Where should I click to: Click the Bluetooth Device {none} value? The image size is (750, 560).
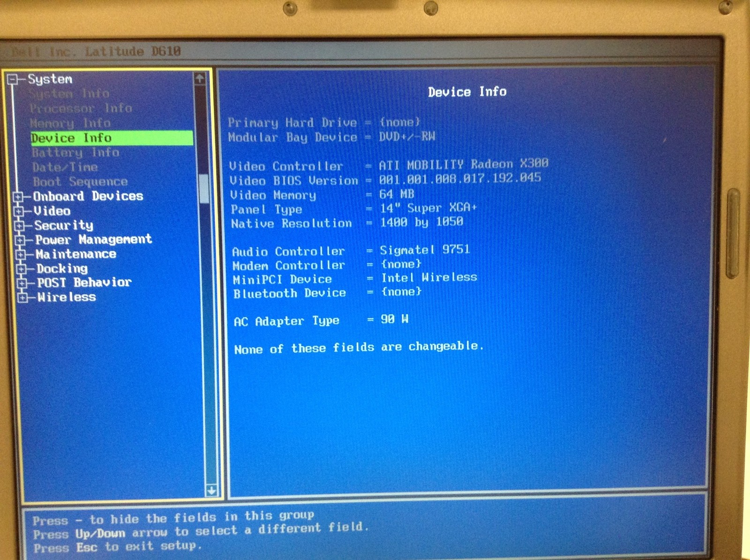coord(402,291)
